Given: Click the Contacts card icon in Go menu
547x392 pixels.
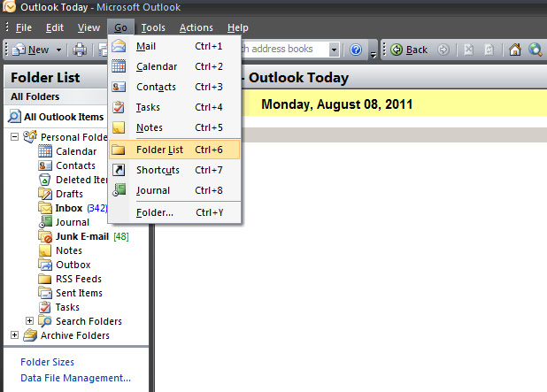Looking at the screenshot, I should (x=119, y=87).
